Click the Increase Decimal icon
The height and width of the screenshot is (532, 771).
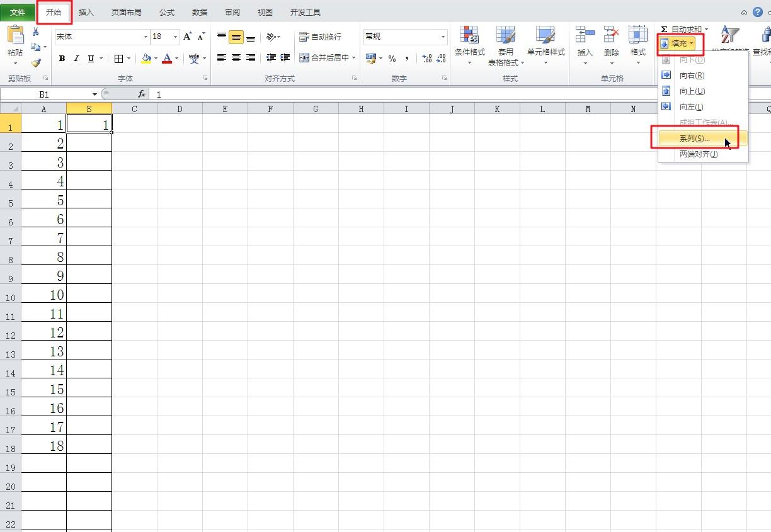tap(427, 59)
